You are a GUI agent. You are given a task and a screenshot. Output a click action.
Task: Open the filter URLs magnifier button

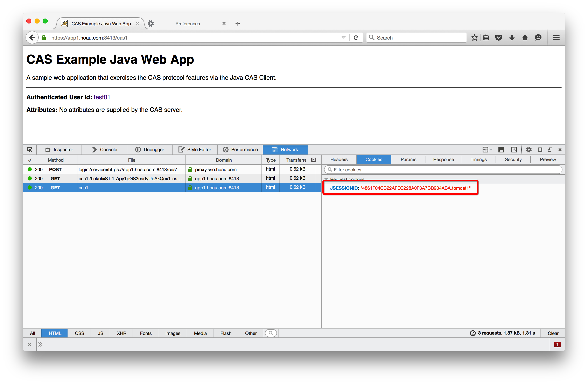[271, 333]
